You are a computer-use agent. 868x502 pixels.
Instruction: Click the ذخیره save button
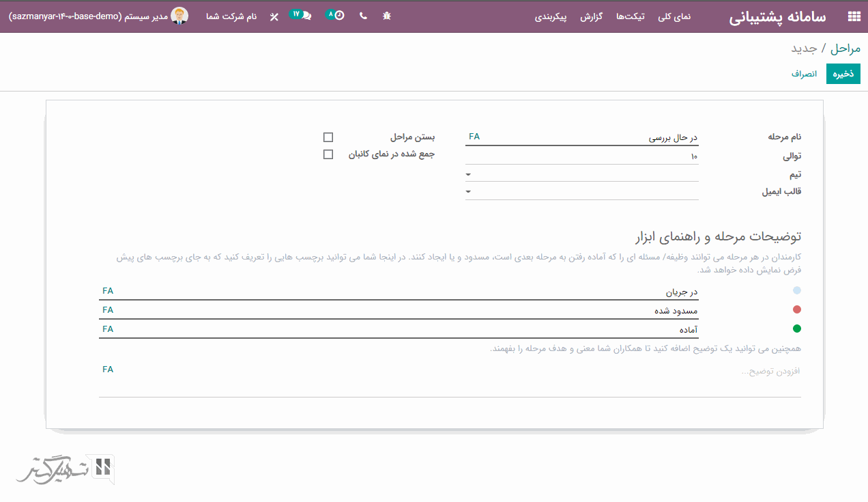pos(843,74)
